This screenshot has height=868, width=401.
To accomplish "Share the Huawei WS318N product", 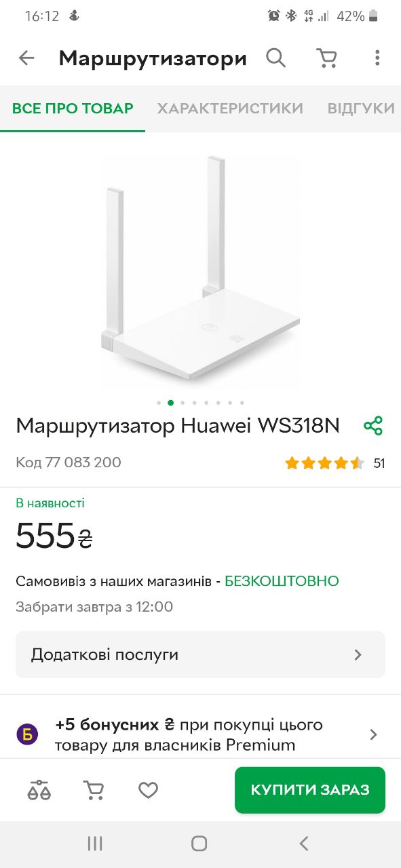I will tap(373, 426).
